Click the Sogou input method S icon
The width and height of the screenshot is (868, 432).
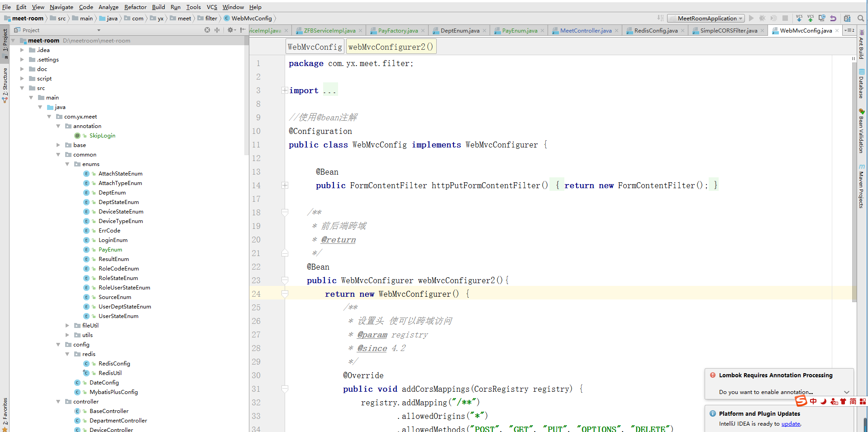coord(801,401)
